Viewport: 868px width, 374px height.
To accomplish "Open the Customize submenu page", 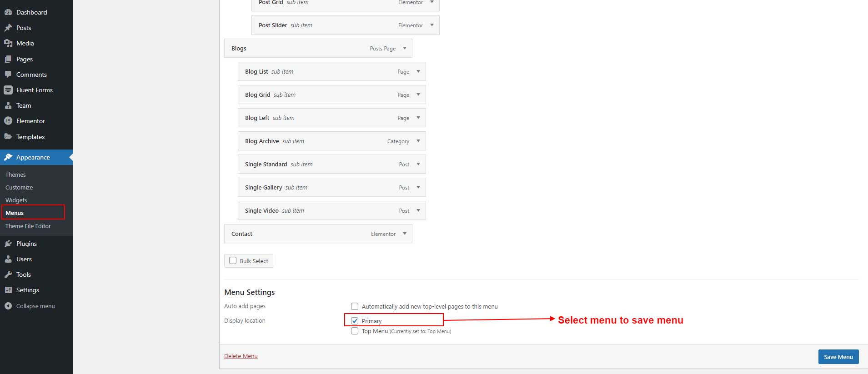I will pos(19,187).
